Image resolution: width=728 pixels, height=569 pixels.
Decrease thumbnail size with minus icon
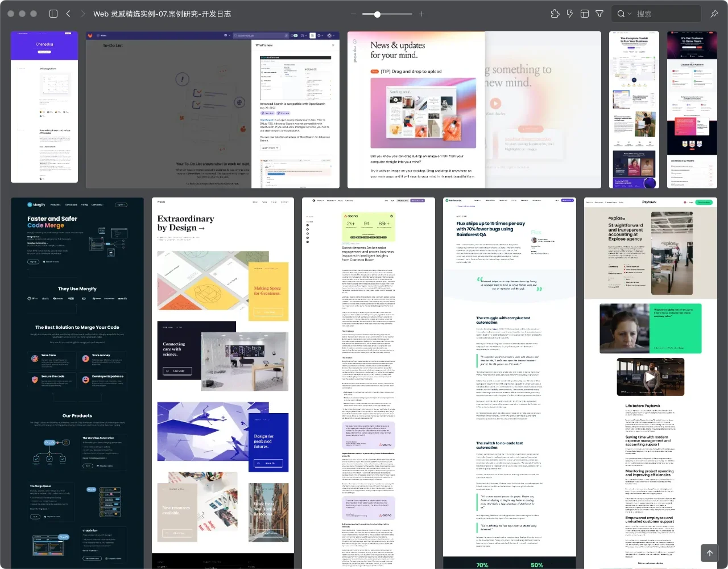[354, 14]
